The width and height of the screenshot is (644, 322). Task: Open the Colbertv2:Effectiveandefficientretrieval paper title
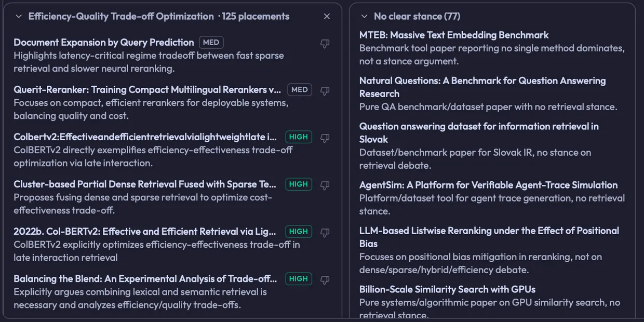(x=145, y=137)
